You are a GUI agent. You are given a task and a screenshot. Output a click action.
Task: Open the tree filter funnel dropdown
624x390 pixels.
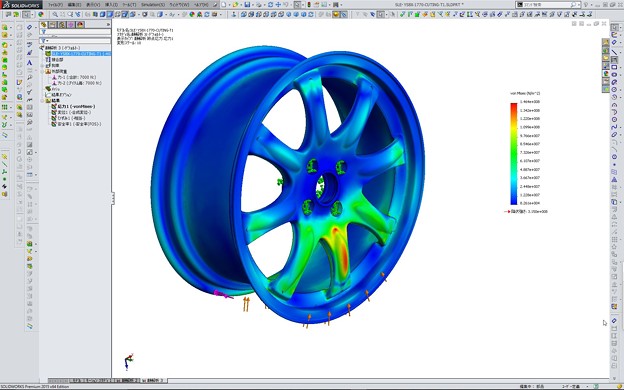pos(44,41)
